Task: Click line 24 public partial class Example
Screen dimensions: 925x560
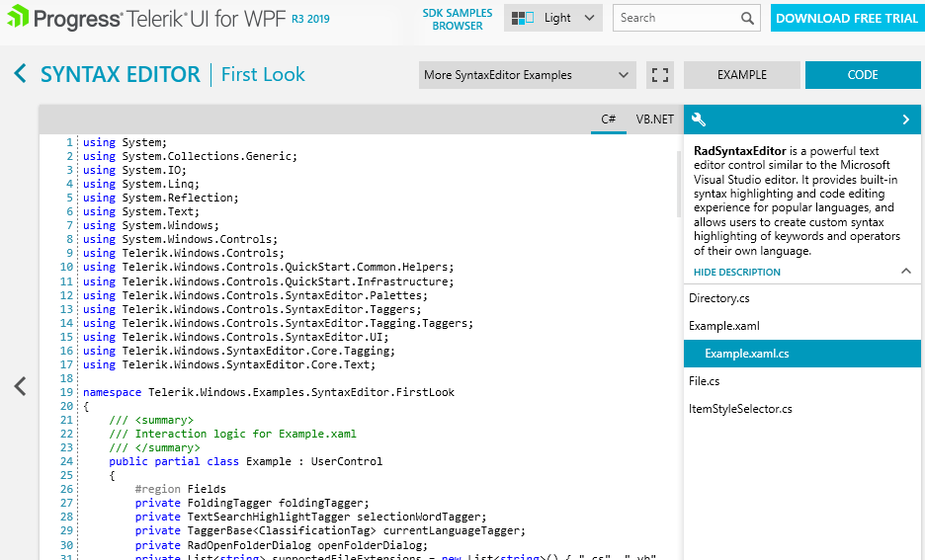Action: tap(245, 461)
